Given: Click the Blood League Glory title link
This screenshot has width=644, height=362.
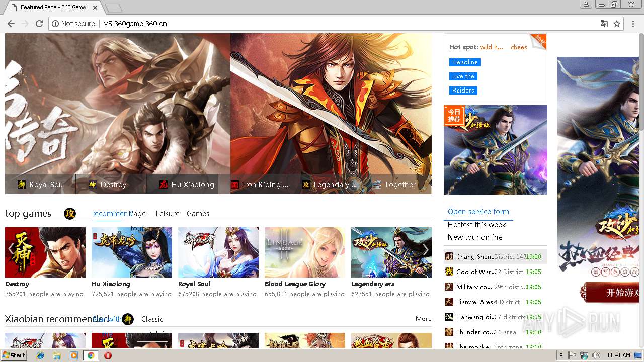Looking at the screenshot, I should pos(295,284).
